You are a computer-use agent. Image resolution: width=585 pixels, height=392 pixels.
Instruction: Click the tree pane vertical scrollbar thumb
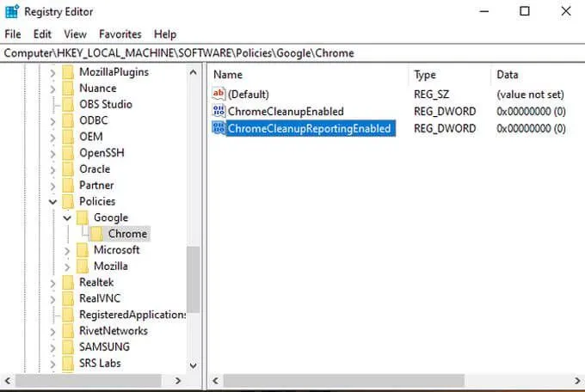click(194, 279)
